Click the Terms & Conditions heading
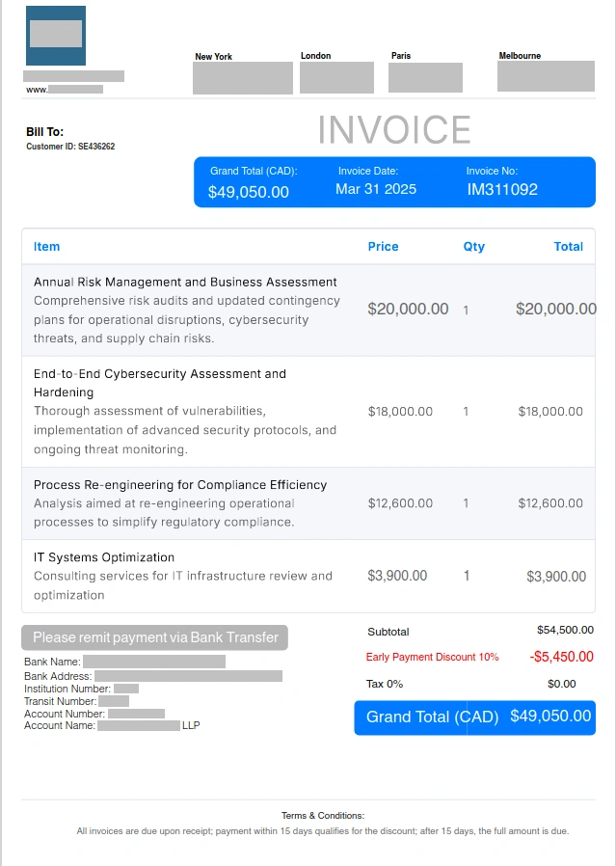The height and width of the screenshot is (866, 616). click(x=322, y=816)
